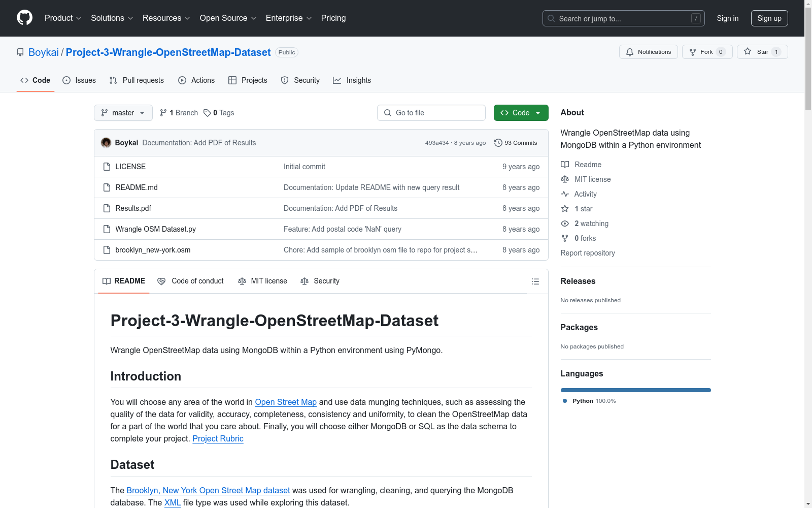Switch to the Projects tab
The width and height of the screenshot is (812, 508).
pyautogui.click(x=248, y=80)
